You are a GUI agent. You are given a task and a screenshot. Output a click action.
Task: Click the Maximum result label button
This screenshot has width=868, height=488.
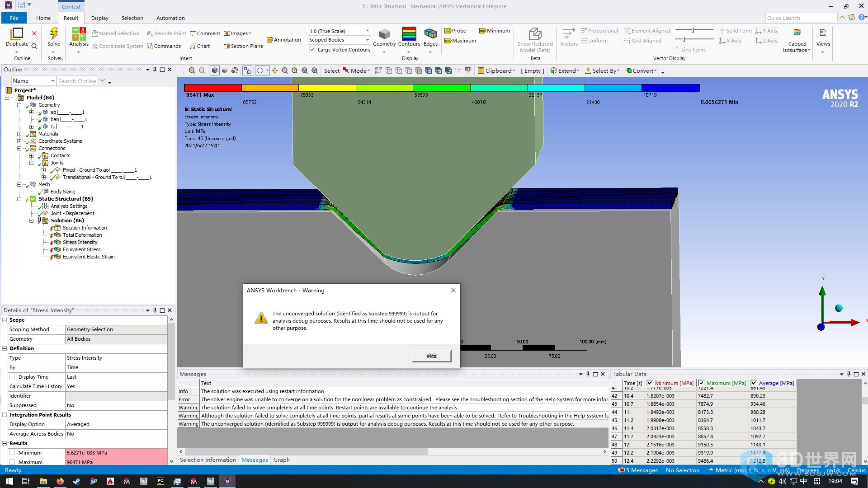coord(460,41)
